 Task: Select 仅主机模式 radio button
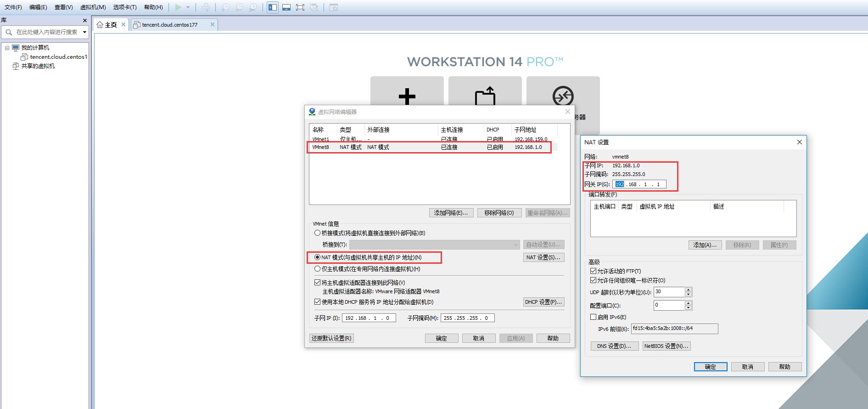pos(317,269)
